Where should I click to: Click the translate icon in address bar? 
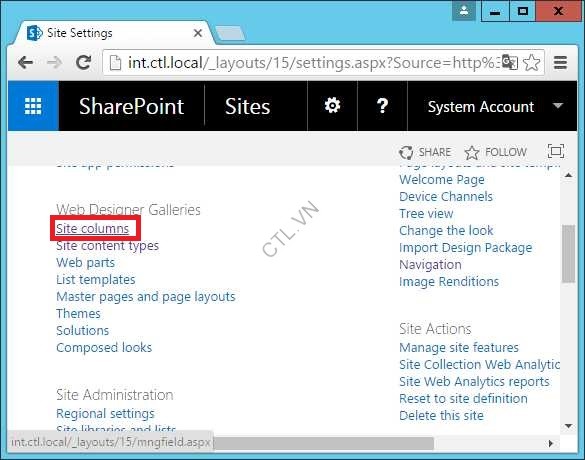click(x=509, y=62)
